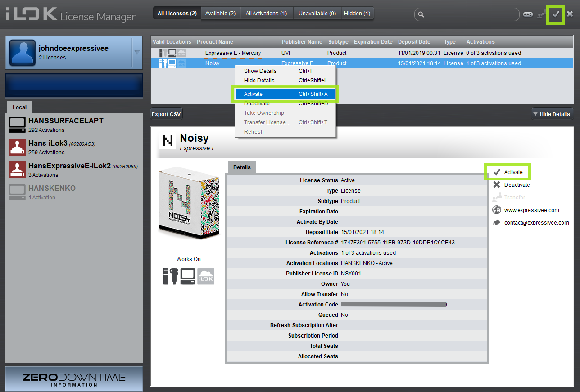
Task: Click the Deactivate X icon in top toolbar
Action: pyautogui.click(x=570, y=14)
